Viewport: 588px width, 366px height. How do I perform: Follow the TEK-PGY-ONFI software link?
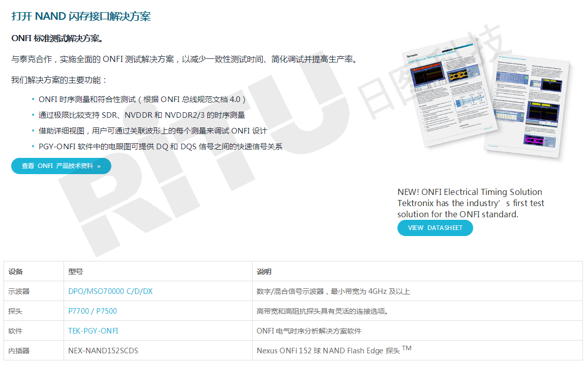pos(93,331)
